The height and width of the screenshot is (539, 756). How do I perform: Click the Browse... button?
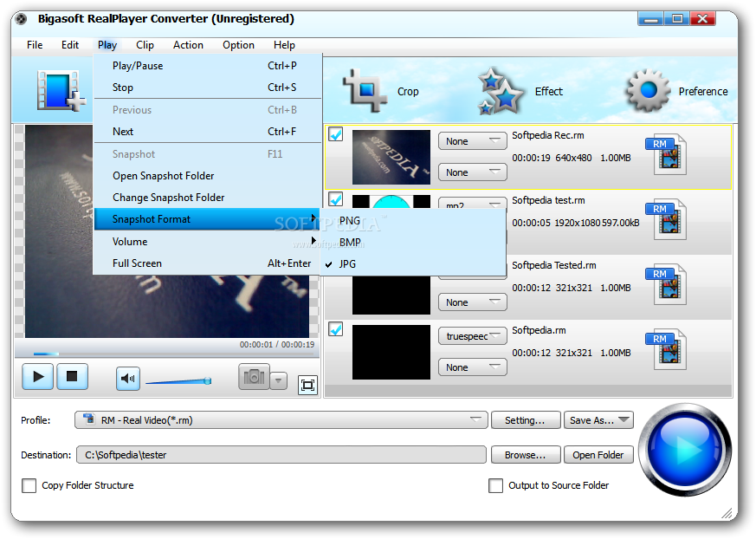click(526, 455)
